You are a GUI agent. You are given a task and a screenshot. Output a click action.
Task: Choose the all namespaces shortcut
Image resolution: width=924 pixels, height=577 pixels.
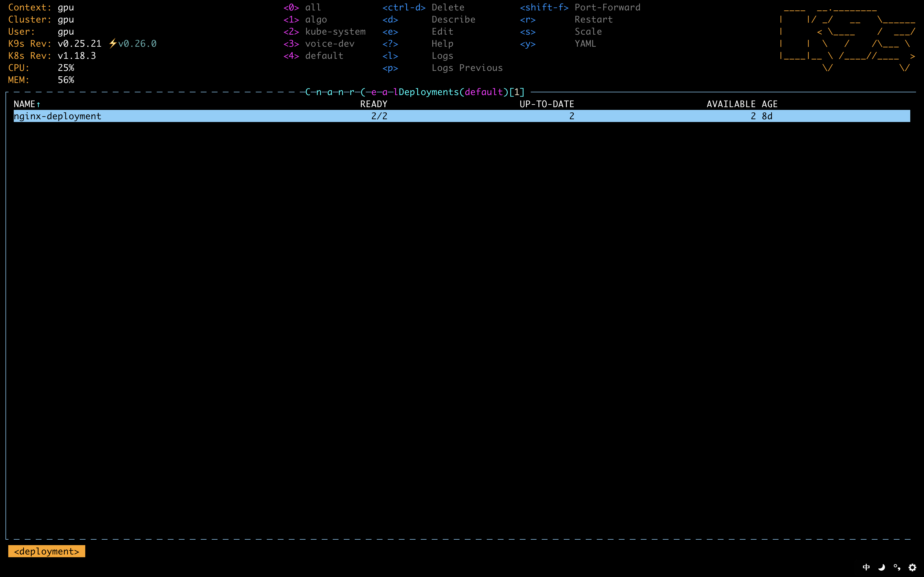point(313,7)
